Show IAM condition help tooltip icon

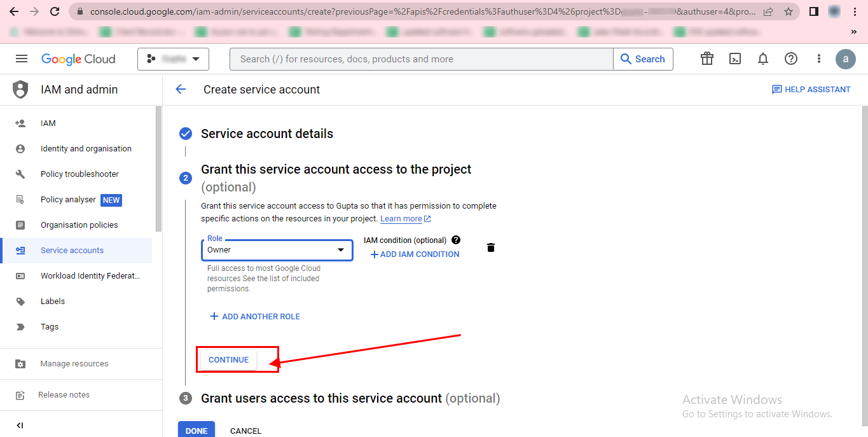[x=455, y=240]
